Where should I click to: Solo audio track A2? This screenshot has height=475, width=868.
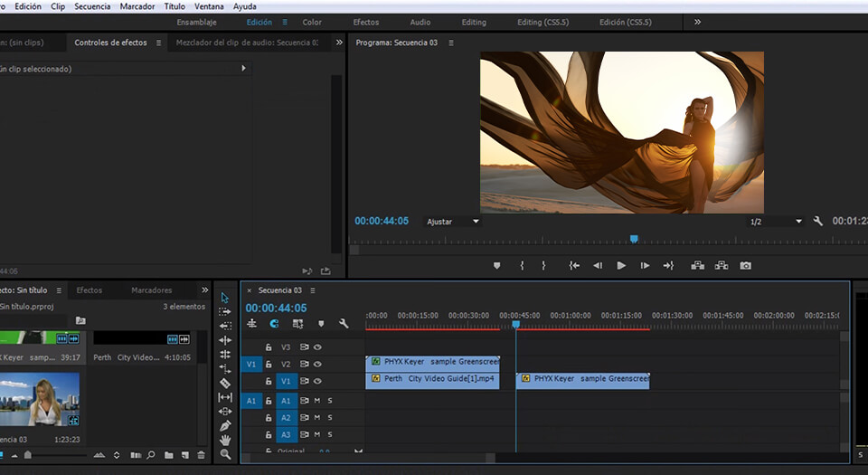pyautogui.click(x=330, y=417)
